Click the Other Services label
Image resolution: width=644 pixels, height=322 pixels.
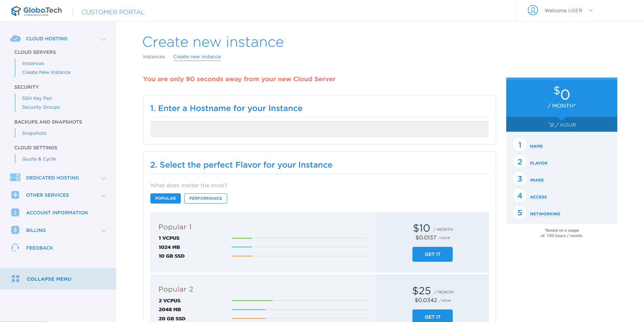tap(47, 195)
